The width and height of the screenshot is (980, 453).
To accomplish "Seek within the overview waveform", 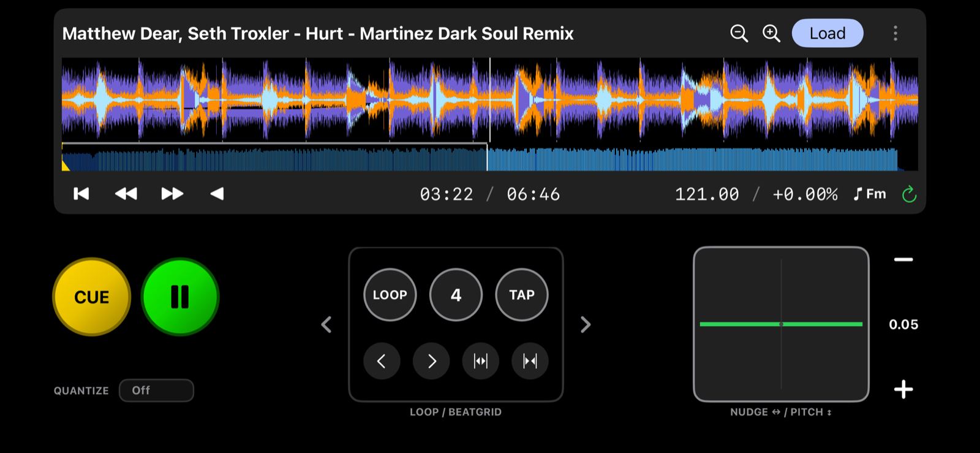I will click(490, 158).
